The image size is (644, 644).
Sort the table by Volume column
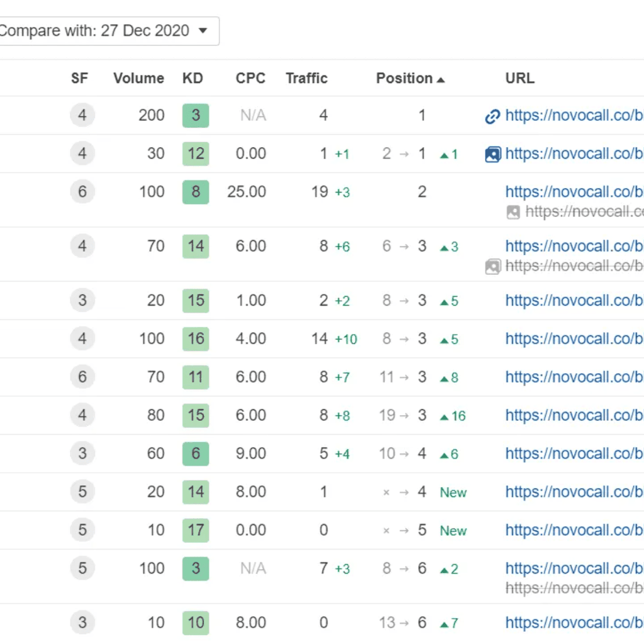(138, 79)
